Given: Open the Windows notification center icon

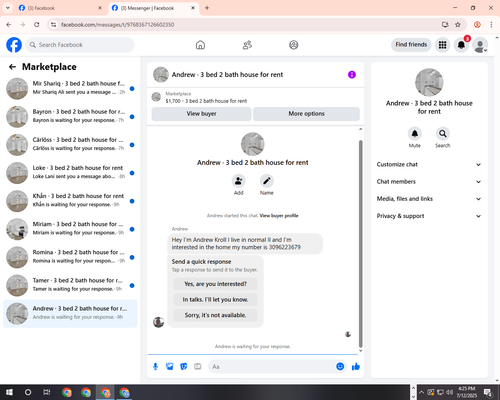Looking at the screenshot, I should click(x=488, y=392).
